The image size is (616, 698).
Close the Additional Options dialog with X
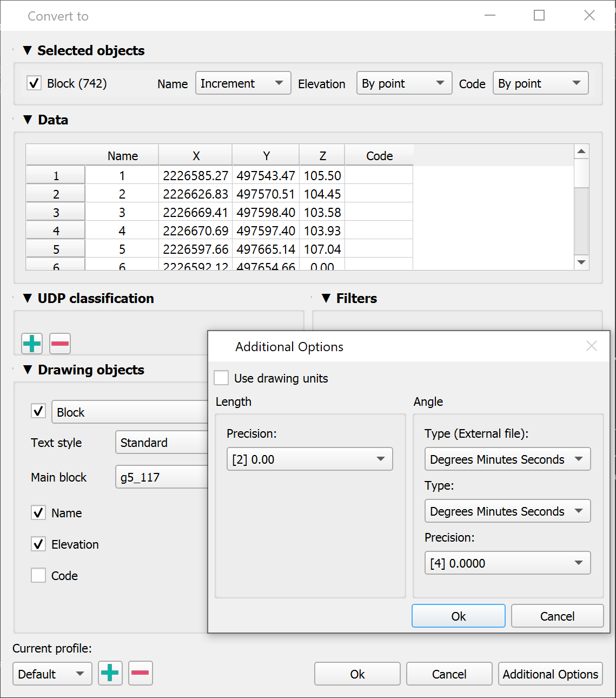[x=591, y=346]
